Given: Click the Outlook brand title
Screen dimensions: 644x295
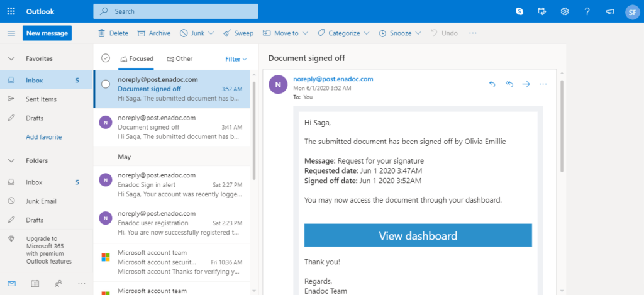Looking at the screenshot, I should [x=40, y=11].
